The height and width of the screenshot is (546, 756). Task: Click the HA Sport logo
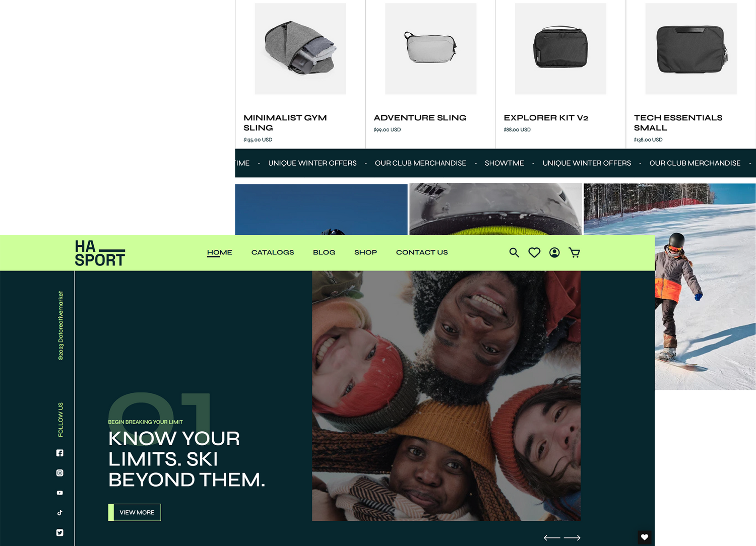coord(100,253)
